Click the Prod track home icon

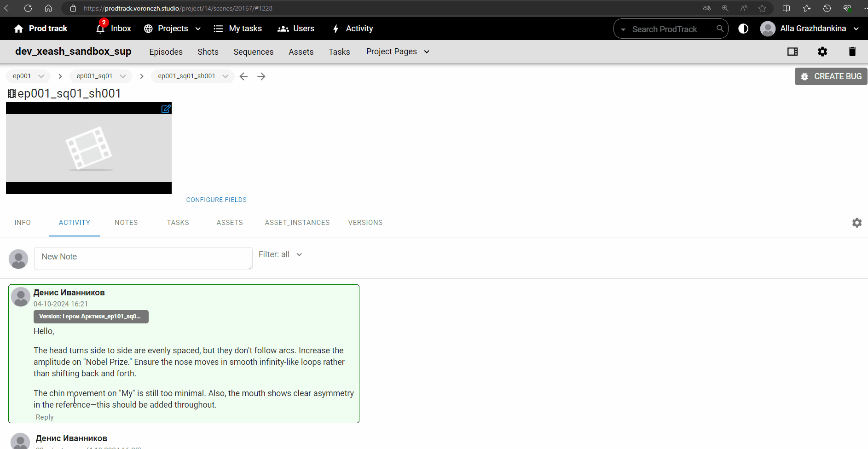pos(18,29)
